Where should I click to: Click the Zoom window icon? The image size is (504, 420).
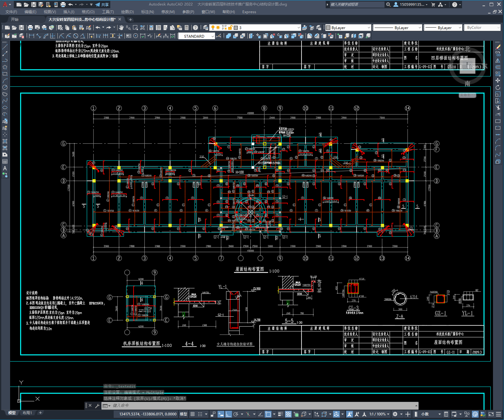[135, 28]
